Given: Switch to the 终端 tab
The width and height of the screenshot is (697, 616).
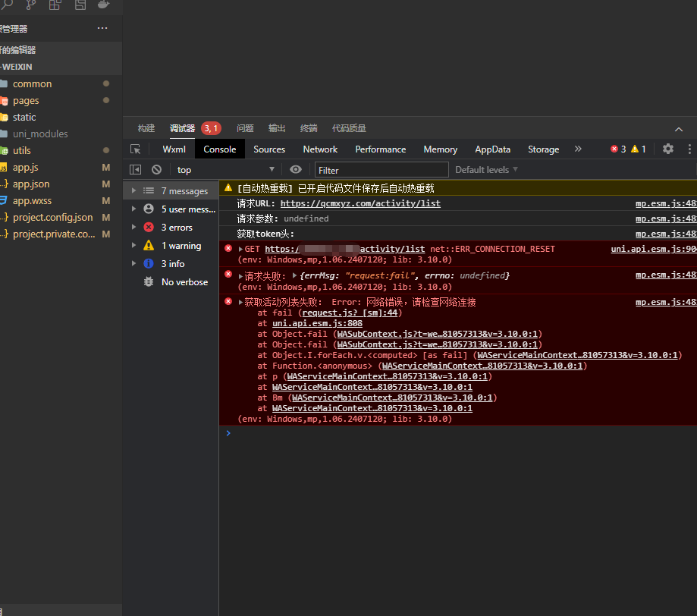Looking at the screenshot, I should click(309, 128).
